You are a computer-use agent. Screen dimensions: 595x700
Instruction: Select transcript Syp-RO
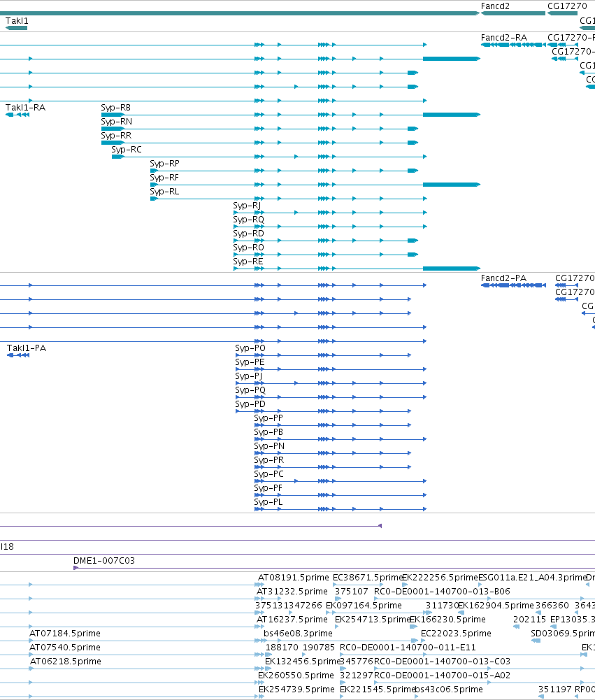click(x=326, y=255)
